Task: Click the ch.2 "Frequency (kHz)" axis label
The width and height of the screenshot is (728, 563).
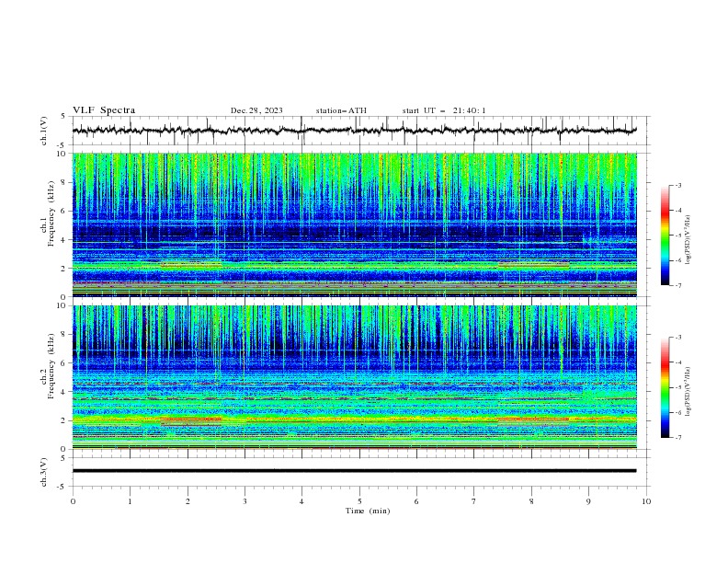Action: (x=51, y=366)
